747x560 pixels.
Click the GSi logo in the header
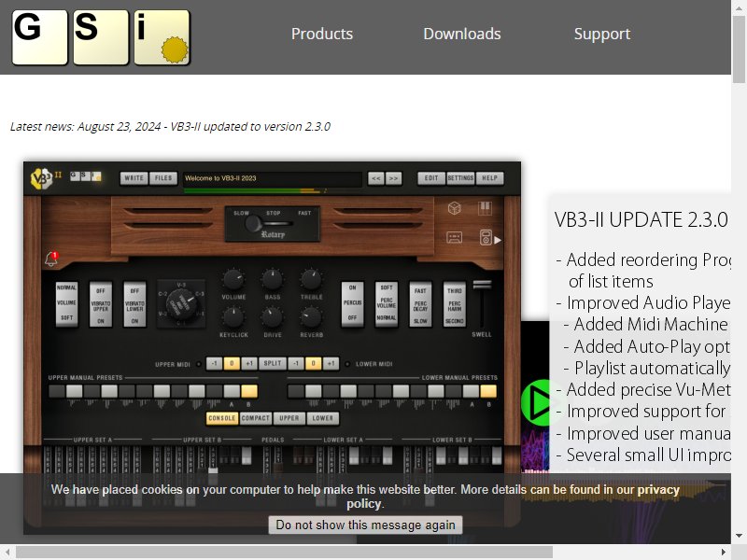[101, 37]
